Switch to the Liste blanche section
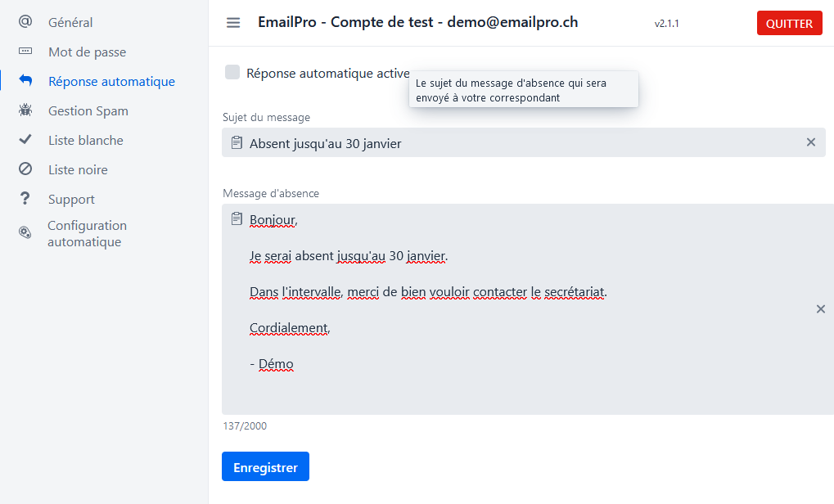 88,140
